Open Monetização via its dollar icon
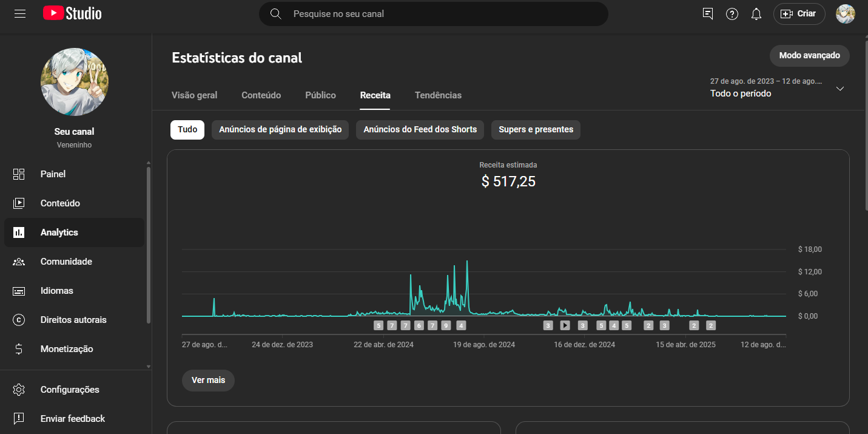The width and height of the screenshot is (868, 434). (x=19, y=349)
